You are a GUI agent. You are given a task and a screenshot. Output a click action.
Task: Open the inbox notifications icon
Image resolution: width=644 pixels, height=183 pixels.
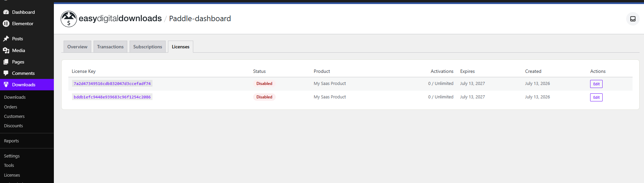click(633, 19)
